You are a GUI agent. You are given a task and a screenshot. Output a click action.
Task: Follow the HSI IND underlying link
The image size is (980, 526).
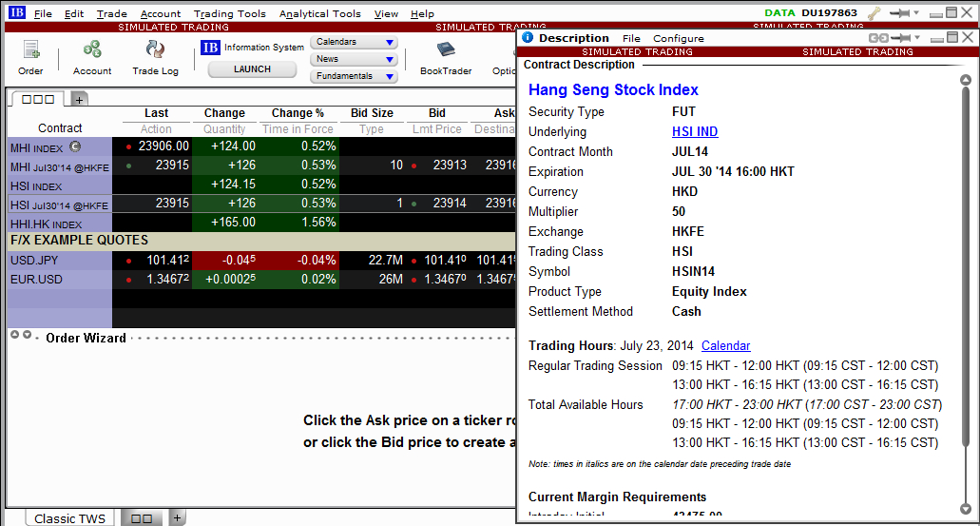(x=695, y=131)
